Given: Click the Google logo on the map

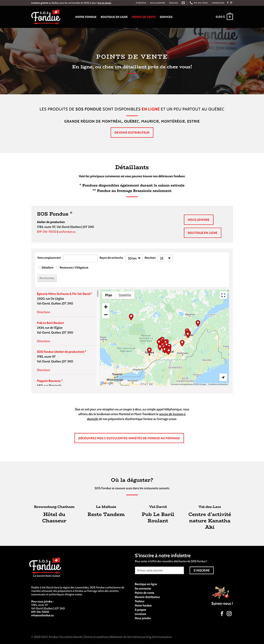Looking at the screenshot, I should point(107,383).
